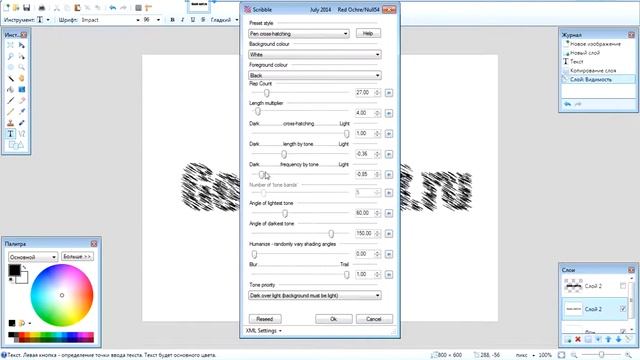The width and height of the screenshot is (640, 360).
Task: Toggle the rulers toolbar icon
Action: point(149,8)
